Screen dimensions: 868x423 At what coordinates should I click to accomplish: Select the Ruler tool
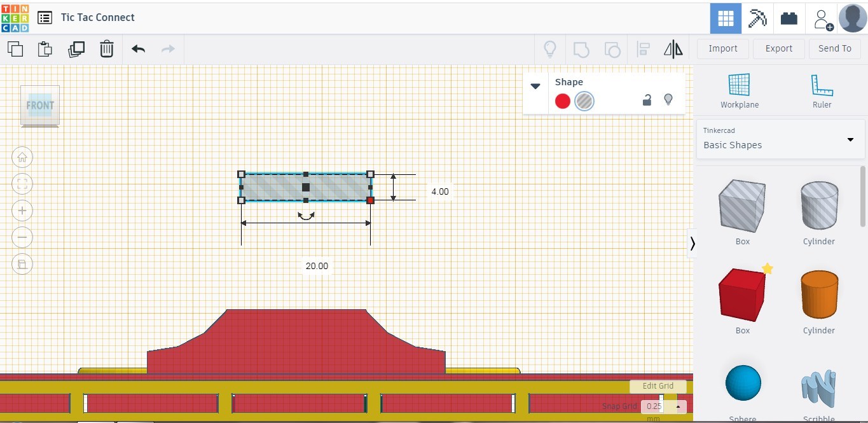click(822, 91)
